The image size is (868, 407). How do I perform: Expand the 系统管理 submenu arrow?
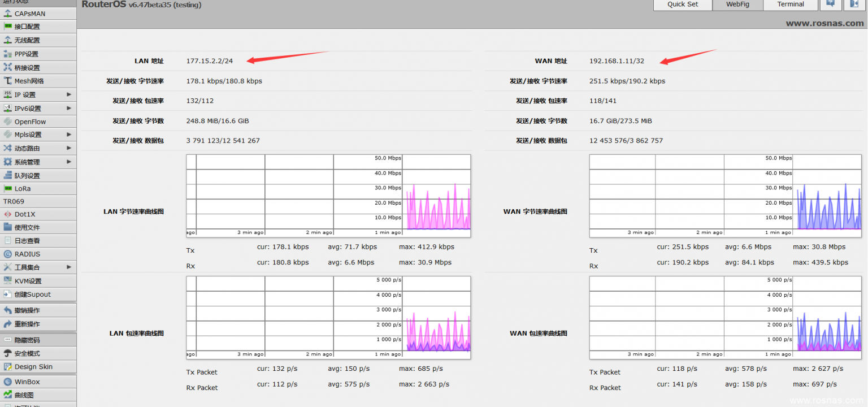[x=69, y=162]
